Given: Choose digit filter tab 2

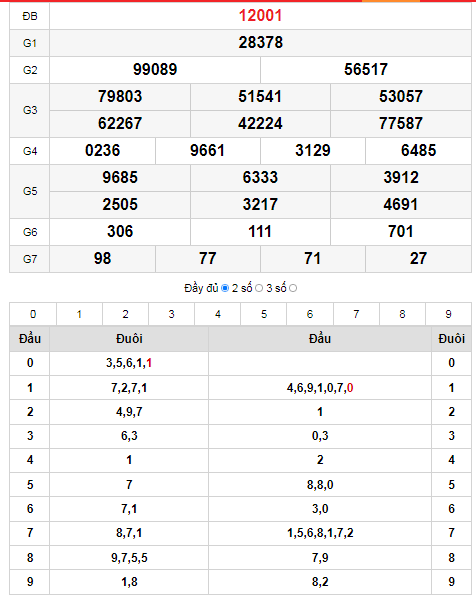Looking at the screenshot, I should (x=125, y=314).
